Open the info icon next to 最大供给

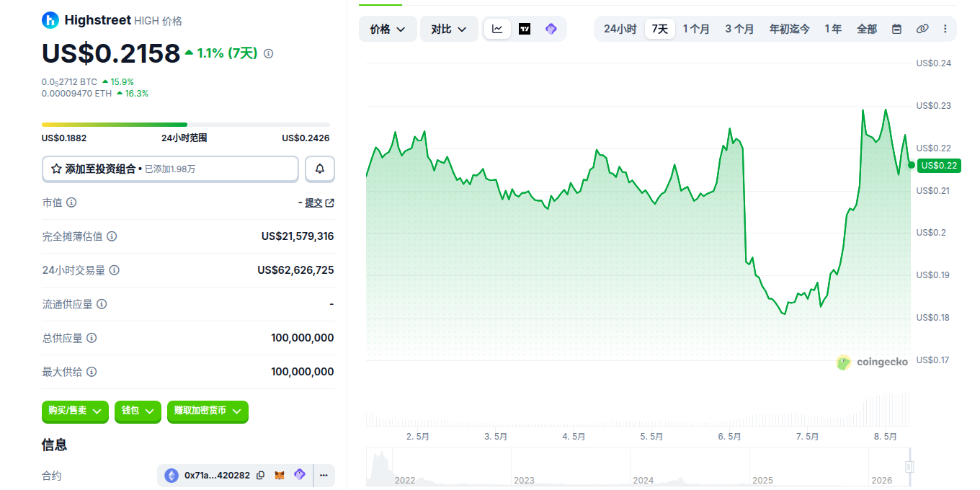(92, 372)
